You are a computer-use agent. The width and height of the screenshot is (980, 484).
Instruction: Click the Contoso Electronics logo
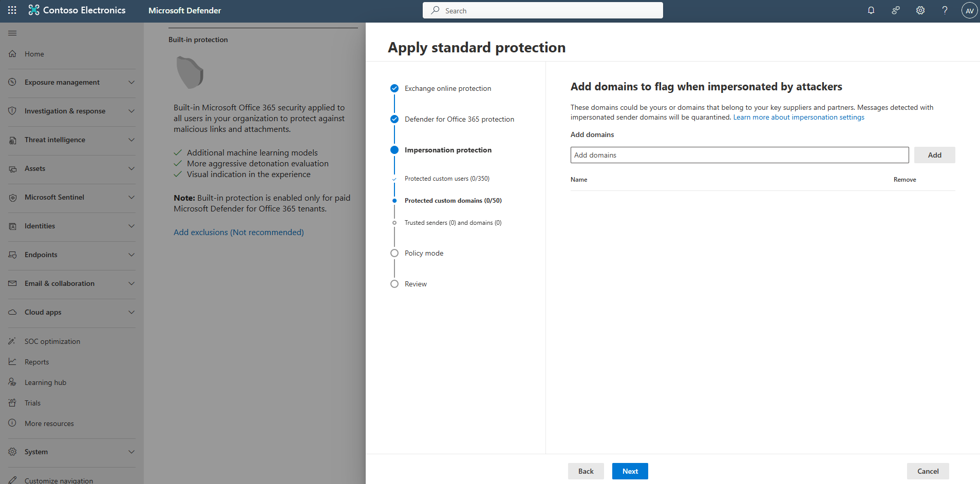click(x=34, y=10)
